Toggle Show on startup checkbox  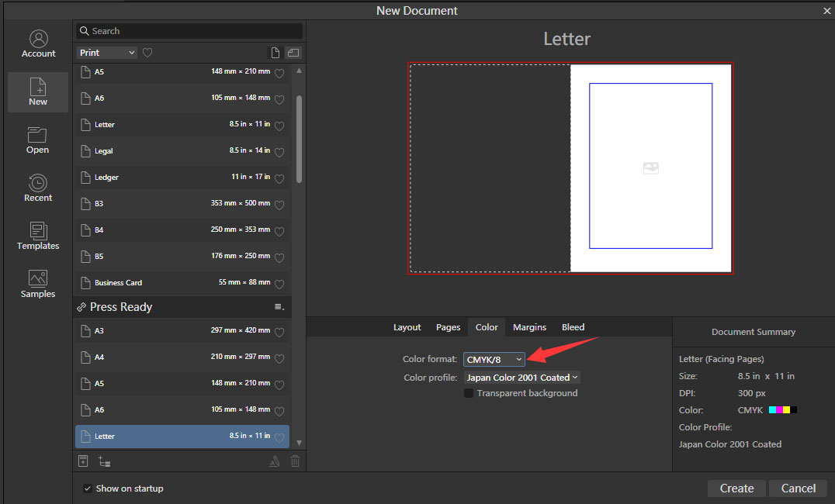coord(88,488)
